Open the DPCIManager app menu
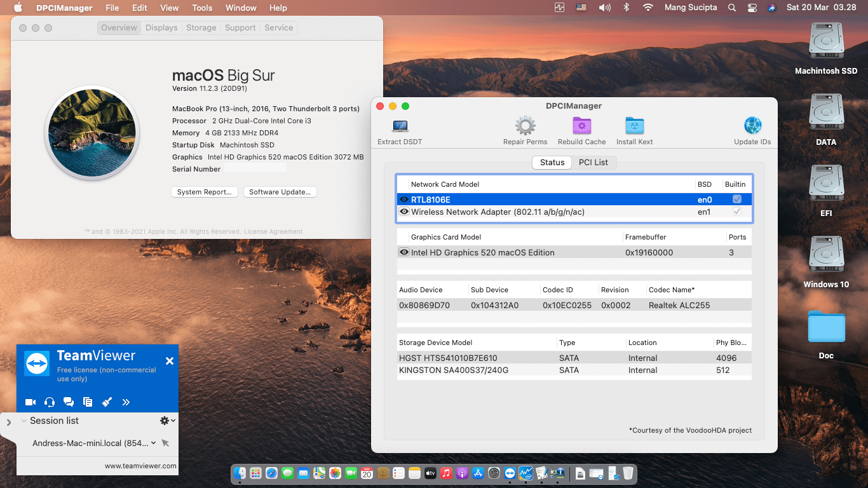The height and width of the screenshot is (488, 868). [64, 8]
